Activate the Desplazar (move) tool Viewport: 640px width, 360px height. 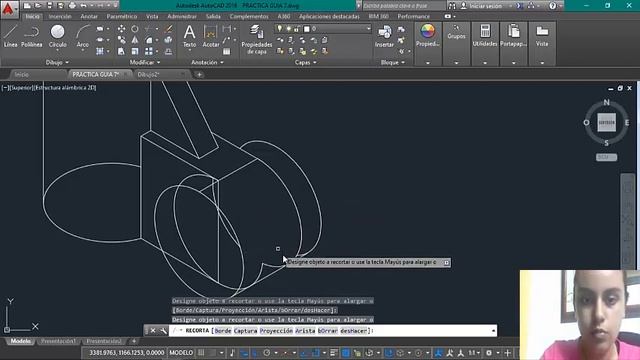tap(121, 29)
